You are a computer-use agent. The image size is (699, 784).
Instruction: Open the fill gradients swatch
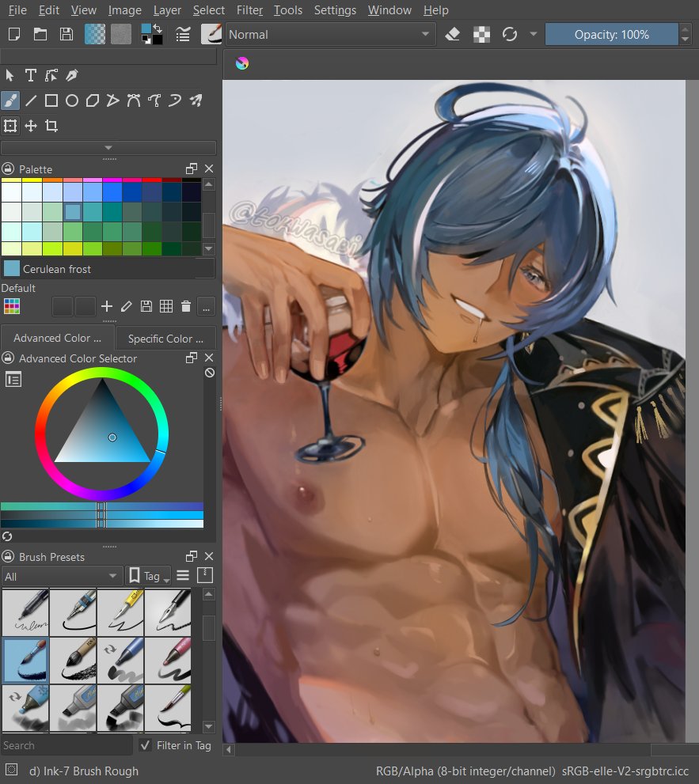[x=95, y=35]
